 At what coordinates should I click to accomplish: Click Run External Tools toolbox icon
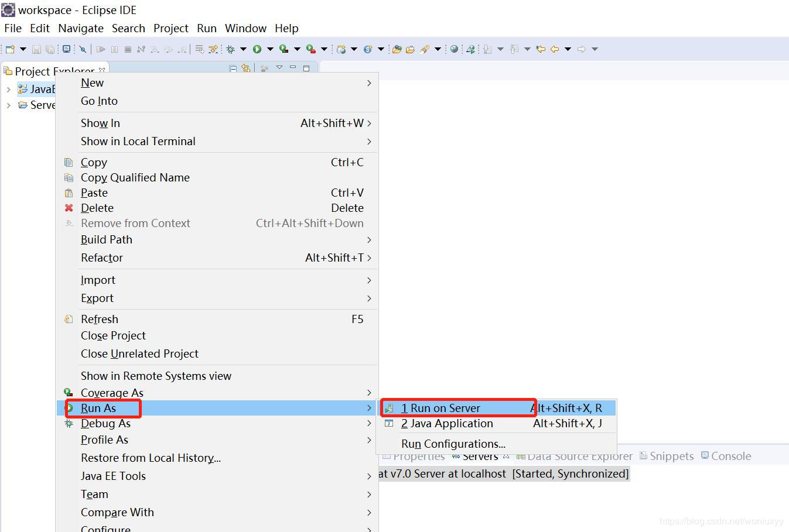click(310, 49)
